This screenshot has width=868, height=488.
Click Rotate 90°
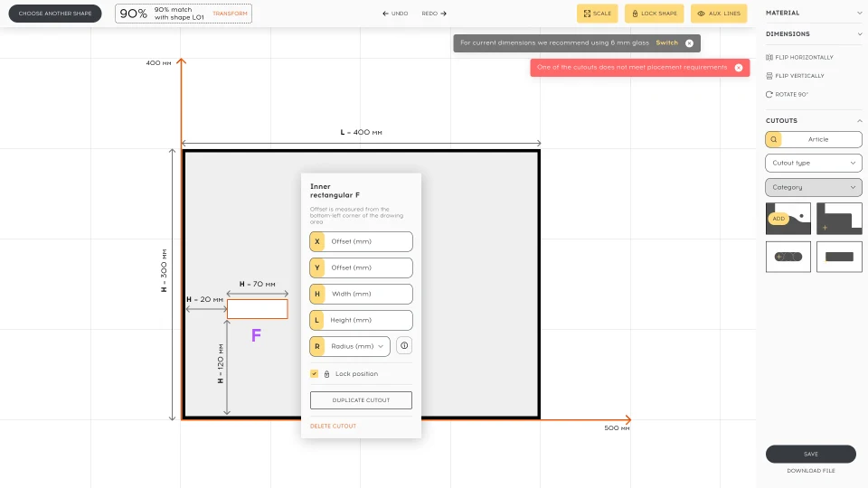tap(787, 95)
